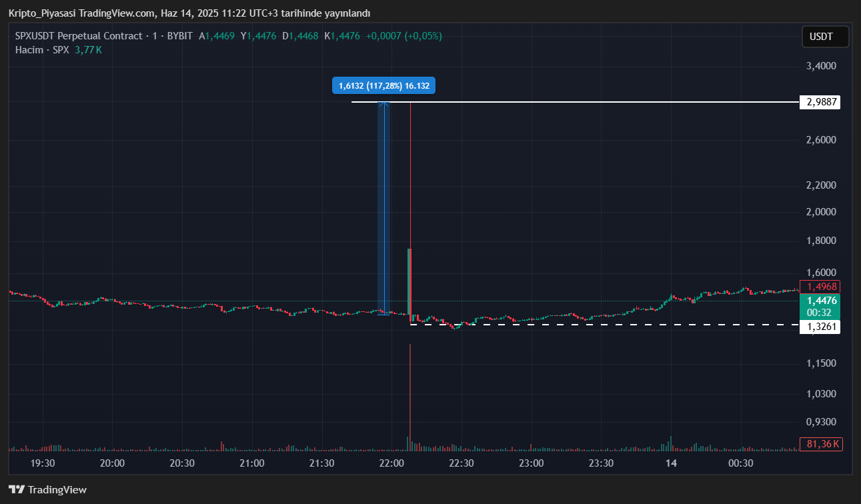Screen dimensions: 861x504
Task: Click the 14 date marker on time axis
Action: pos(671,463)
